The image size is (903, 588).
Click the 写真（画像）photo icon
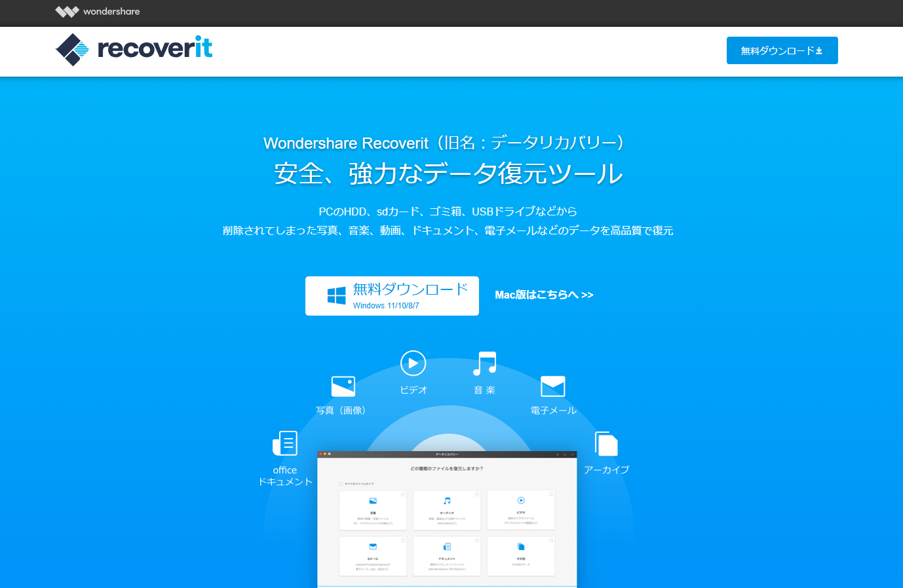click(x=343, y=386)
